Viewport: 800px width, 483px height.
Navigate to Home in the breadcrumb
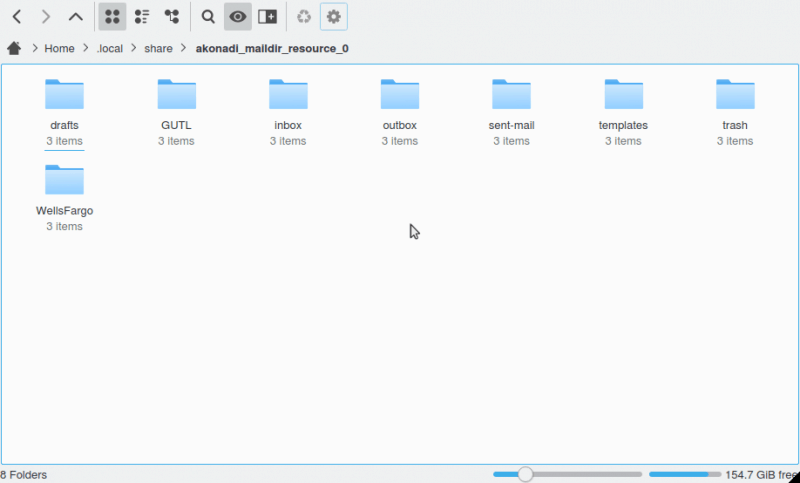coord(59,48)
